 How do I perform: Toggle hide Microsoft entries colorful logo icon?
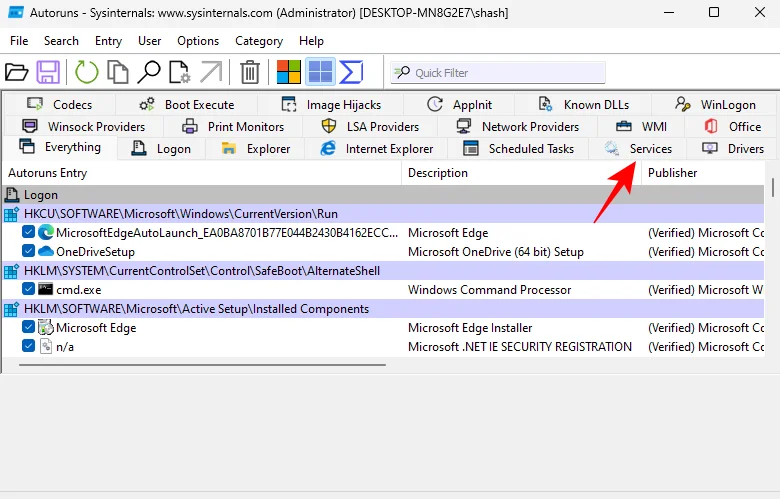(x=289, y=72)
